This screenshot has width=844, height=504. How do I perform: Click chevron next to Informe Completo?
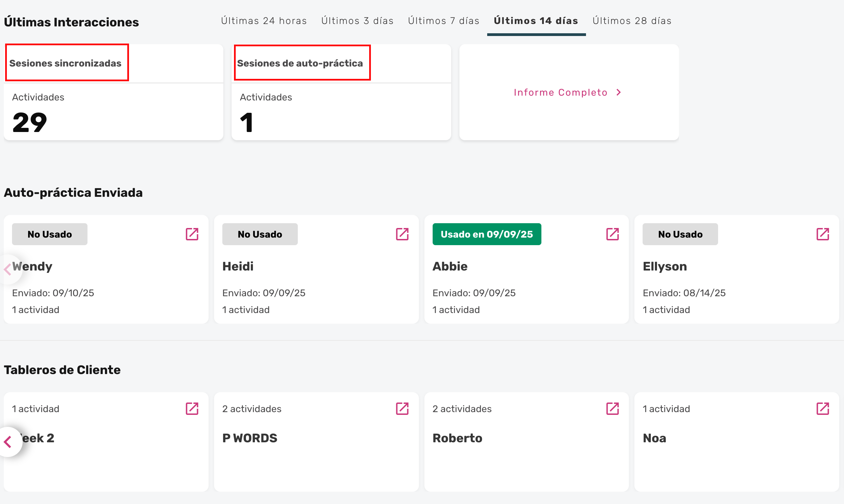pos(619,93)
